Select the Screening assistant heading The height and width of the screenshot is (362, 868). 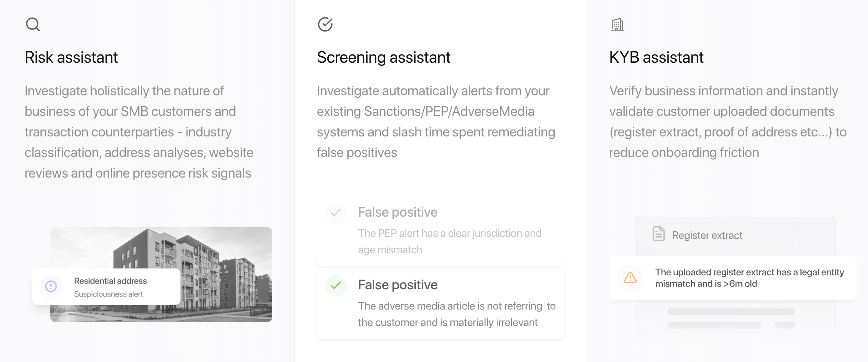point(383,57)
